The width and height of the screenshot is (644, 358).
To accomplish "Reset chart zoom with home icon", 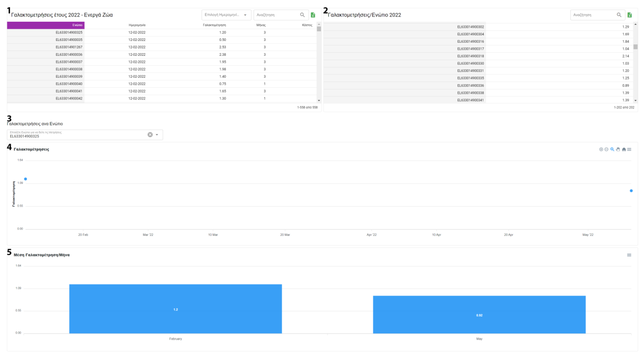I will point(624,149).
